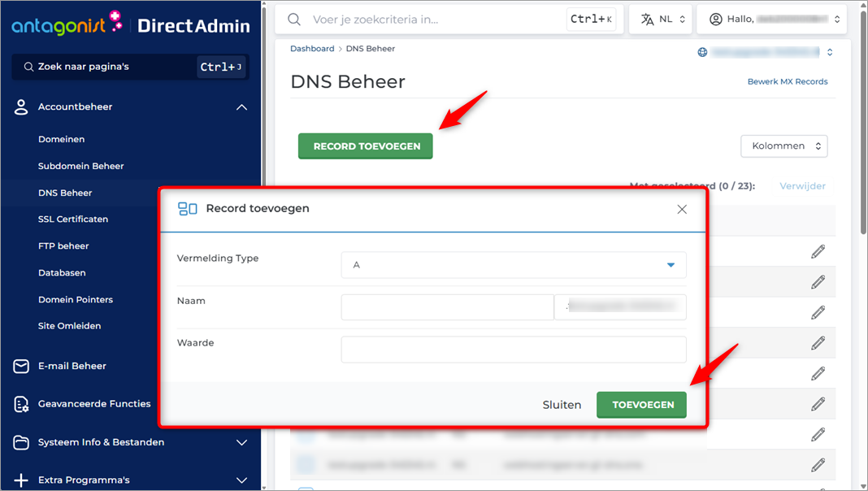Click the Extra Programma's plus icon
The image size is (868, 491).
(x=21, y=480)
